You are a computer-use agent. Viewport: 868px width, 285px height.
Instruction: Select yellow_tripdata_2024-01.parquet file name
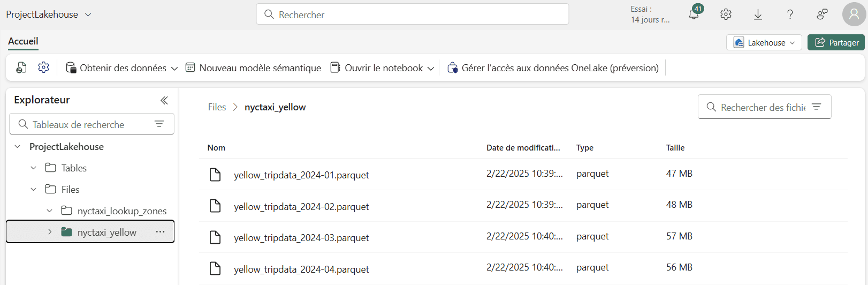(x=301, y=175)
